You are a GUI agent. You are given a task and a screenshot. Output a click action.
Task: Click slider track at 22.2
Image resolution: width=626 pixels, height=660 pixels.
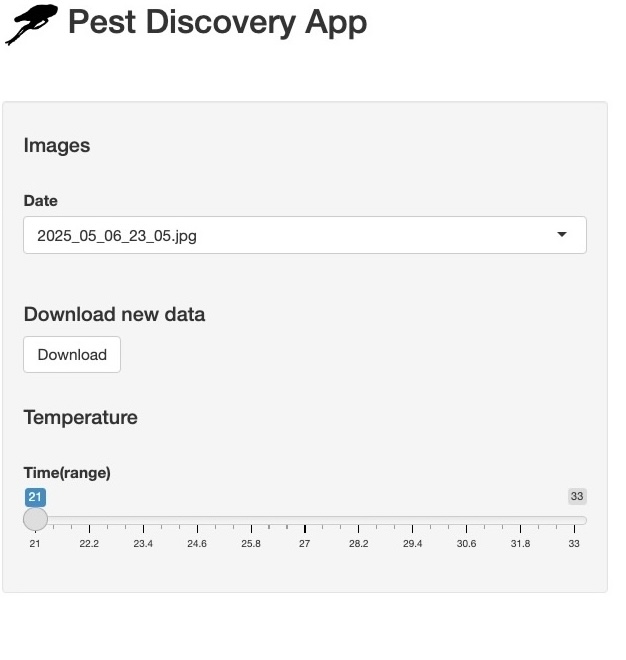pyautogui.click(x=89, y=521)
